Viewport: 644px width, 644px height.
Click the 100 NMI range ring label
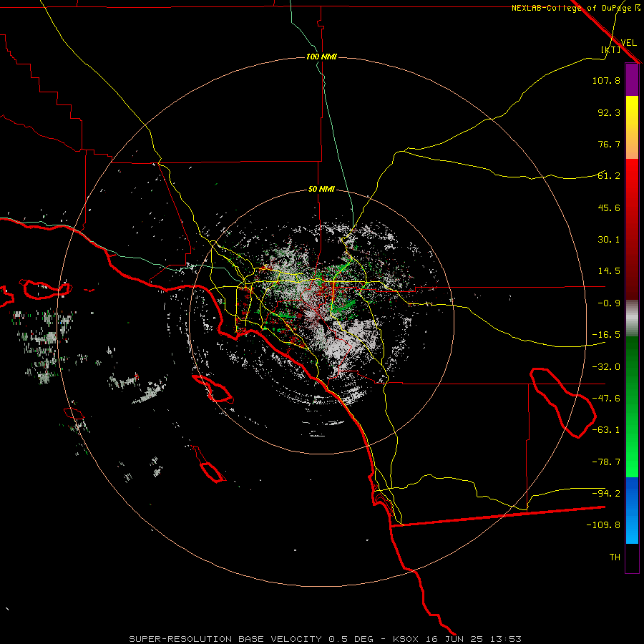(x=321, y=57)
